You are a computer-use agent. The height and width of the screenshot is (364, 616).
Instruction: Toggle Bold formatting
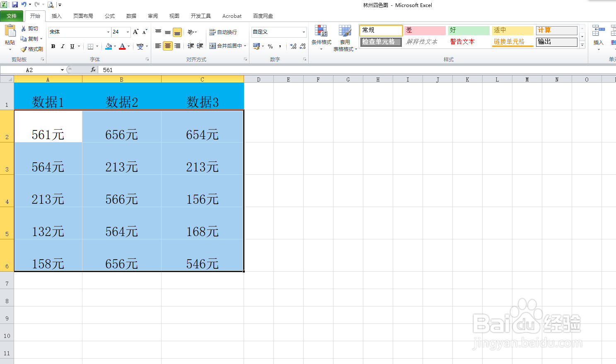(x=53, y=46)
